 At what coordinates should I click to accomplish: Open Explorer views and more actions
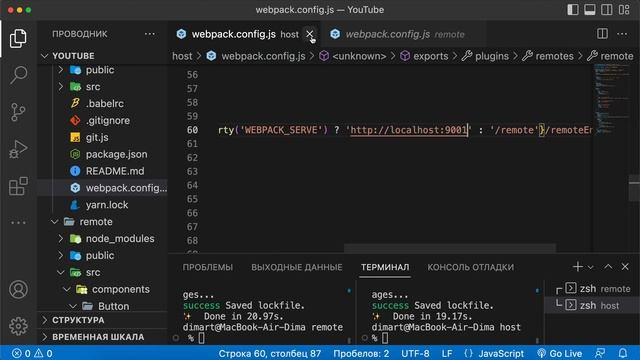click(x=150, y=34)
